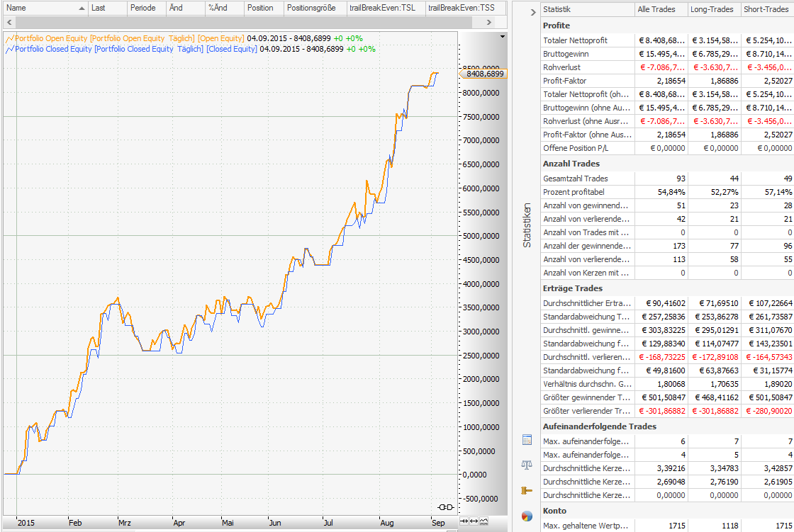794x532 pixels.
Task: Click the Portfolio Open Equity line icon
Action: pos(9,38)
